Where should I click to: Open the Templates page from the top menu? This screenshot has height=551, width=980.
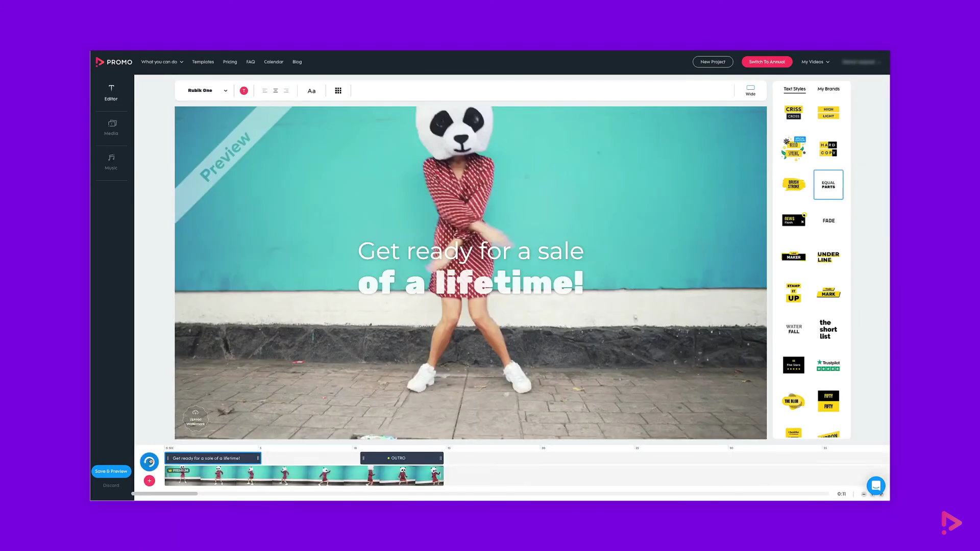[203, 62]
